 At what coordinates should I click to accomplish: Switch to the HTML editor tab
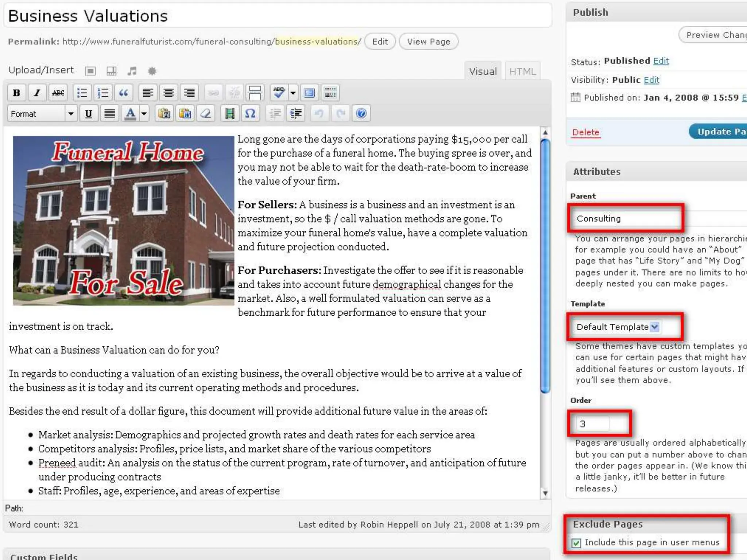point(522,71)
